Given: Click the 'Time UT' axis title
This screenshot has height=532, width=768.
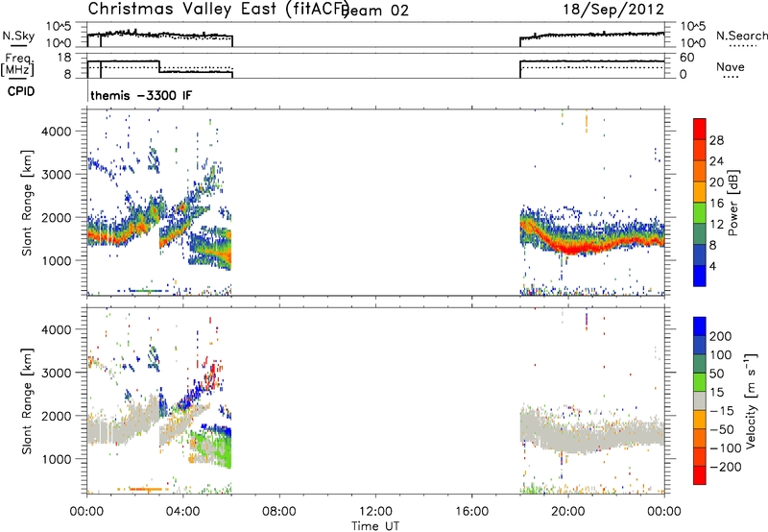Looking at the screenshot, I should tap(375, 525).
